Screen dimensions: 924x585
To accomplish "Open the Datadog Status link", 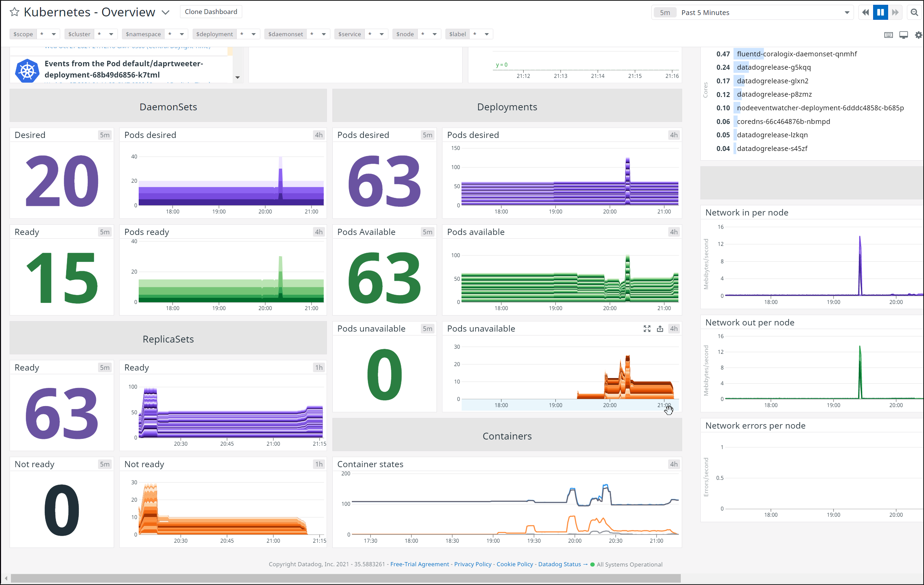I will (563, 564).
